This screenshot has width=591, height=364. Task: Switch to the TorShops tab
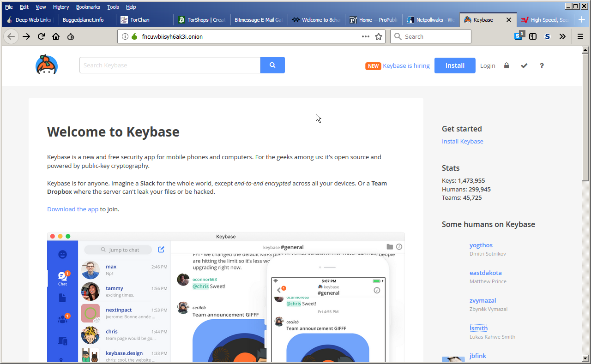[202, 20]
